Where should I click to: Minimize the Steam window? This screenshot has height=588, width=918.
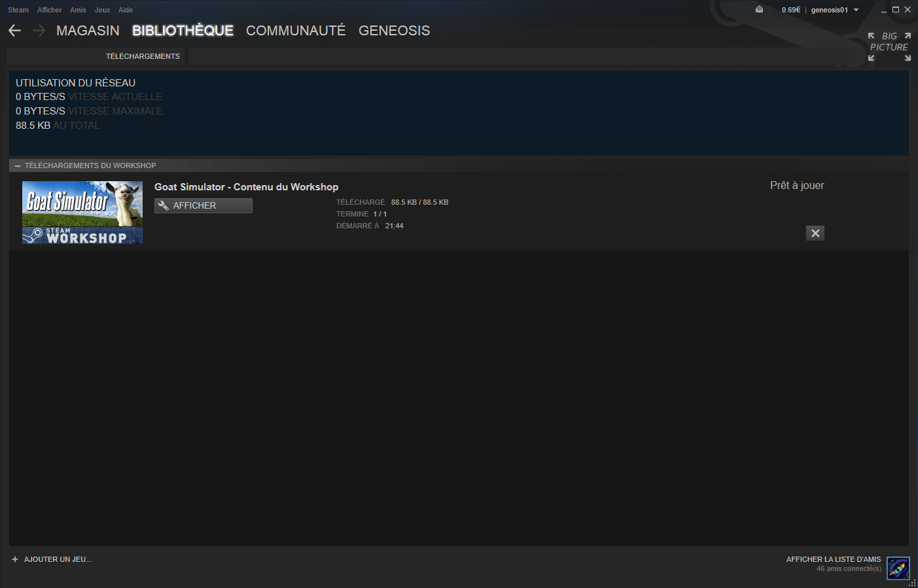tap(884, 10)
